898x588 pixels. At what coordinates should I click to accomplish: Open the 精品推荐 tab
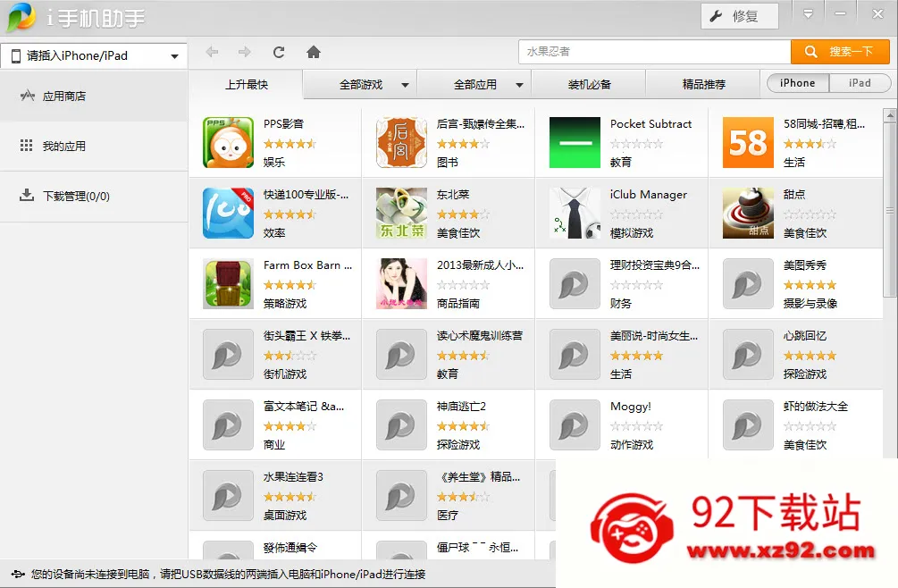pyautogui.click(x=704, y=85)
